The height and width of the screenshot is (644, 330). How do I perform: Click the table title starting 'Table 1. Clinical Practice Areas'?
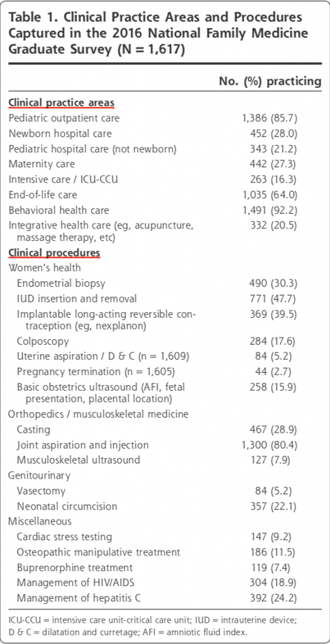pyautogui.click(x=158, y=33)
